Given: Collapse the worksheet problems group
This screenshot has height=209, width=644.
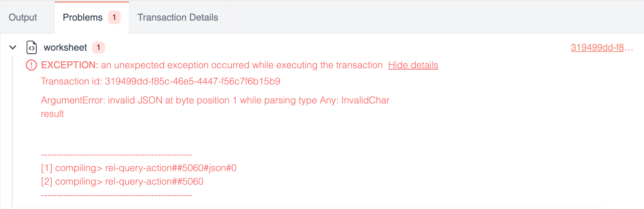Looking at the screenshot, I should pos(13,47).
